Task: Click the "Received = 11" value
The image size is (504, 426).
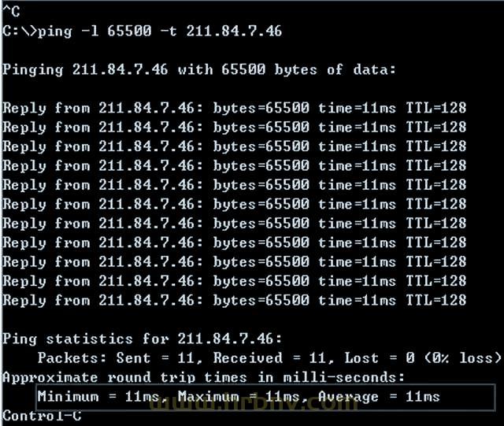Action: point(265,357)
